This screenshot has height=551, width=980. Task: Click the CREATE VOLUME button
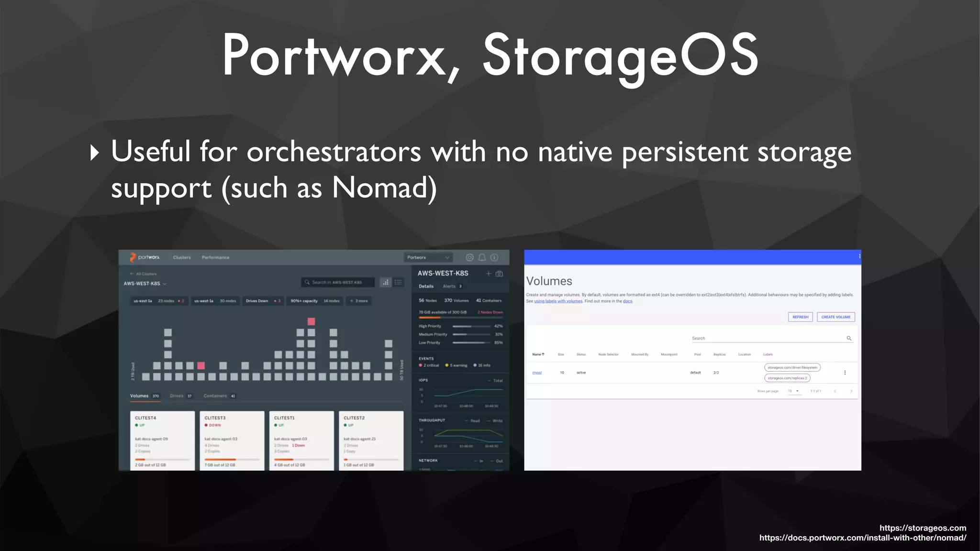click(836, 317)
